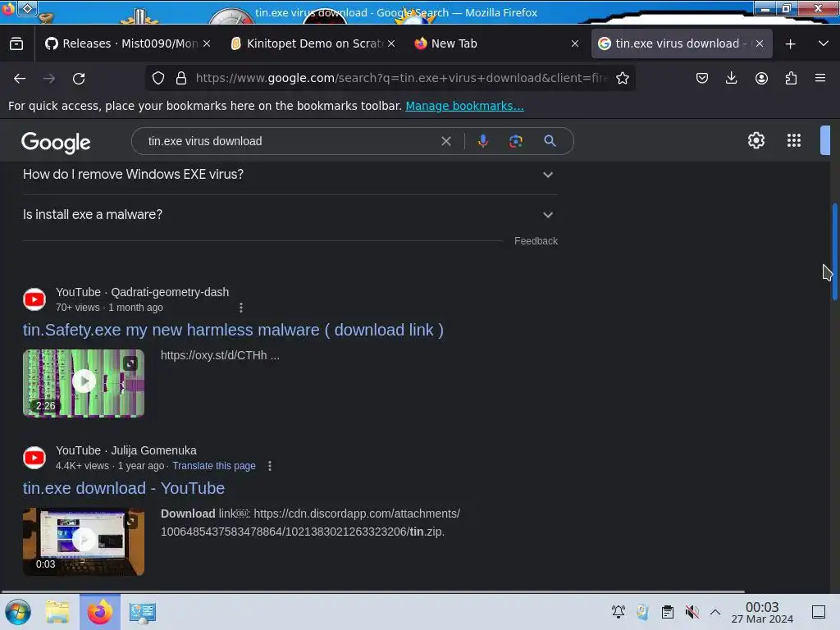The height and width of the screenshot is (630, 840).
Task: Click show desktop button on taskbar
Action: point(819,612)
